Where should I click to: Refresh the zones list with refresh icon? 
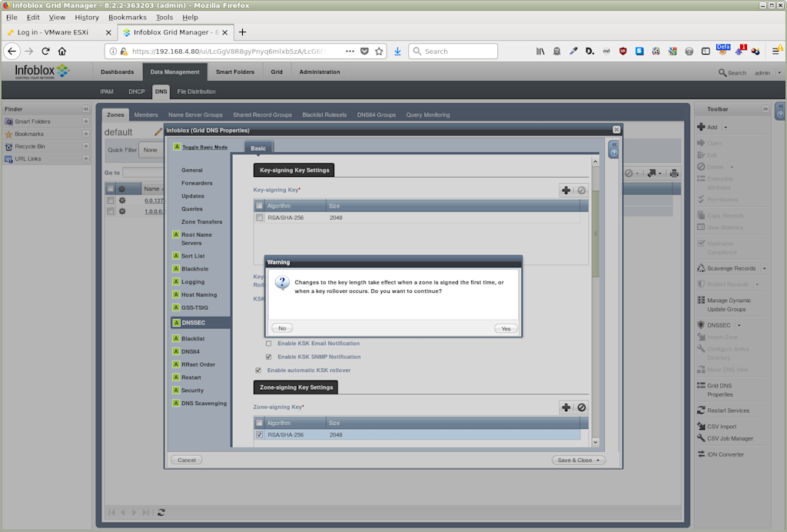[161, 513]
